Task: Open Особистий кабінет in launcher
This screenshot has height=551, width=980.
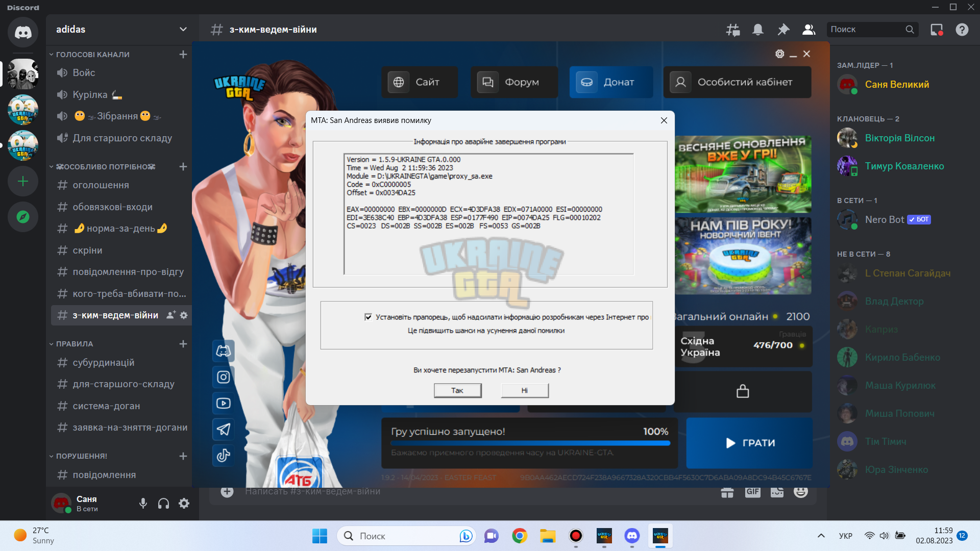Action: (x=738, y=82)
